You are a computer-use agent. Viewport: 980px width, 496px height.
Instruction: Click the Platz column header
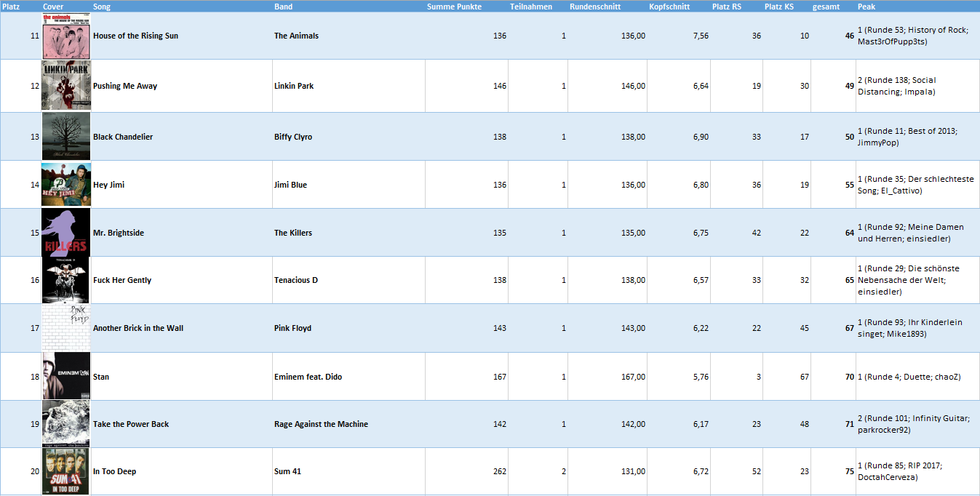click(12, 7)
